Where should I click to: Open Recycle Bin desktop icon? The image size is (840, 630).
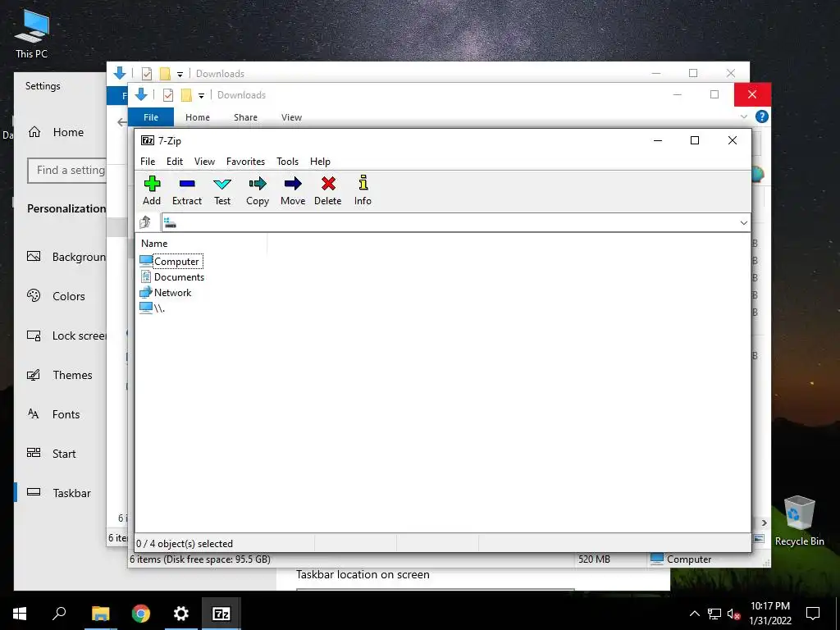(799, 521)
